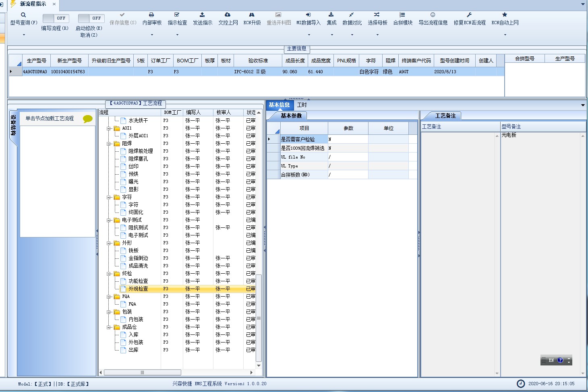
Task: Click the ECN升级 icon
Action: coord(252,15)
